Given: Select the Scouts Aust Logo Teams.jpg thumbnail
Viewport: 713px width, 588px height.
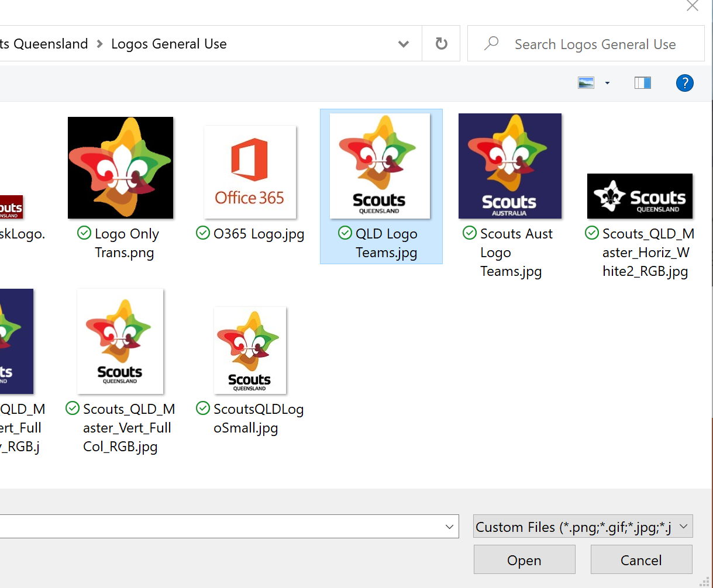Looking at the screenshot, I should tap(510, 166).
